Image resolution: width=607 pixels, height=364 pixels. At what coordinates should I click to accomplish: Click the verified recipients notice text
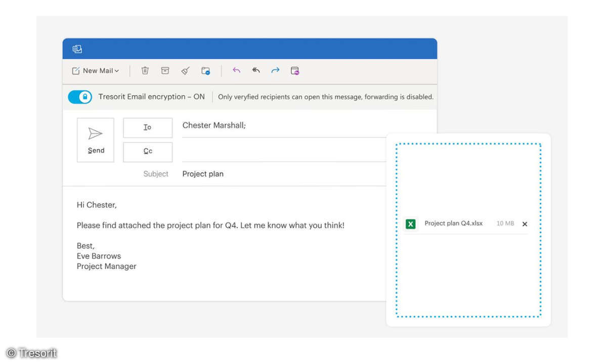coord(326,97)
